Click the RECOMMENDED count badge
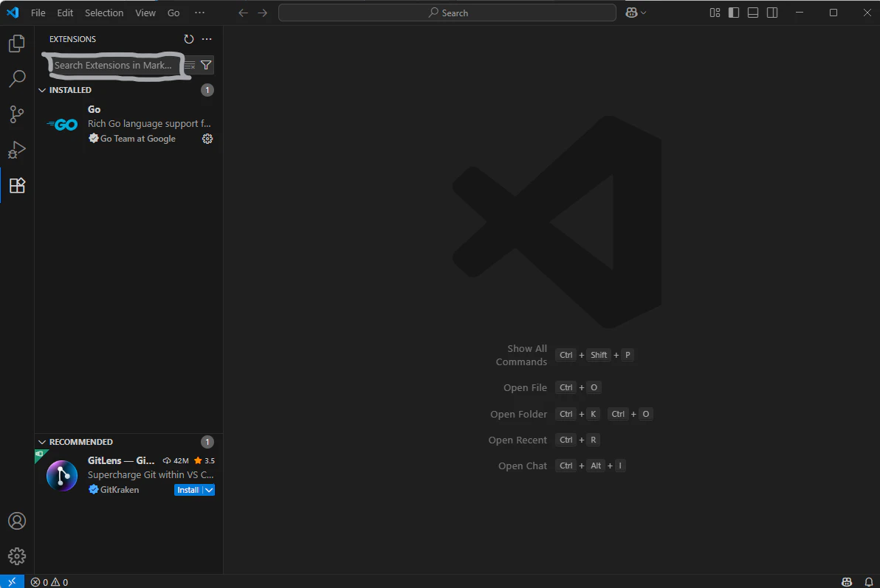The image size is (880, 588). [x=207, y=442]
